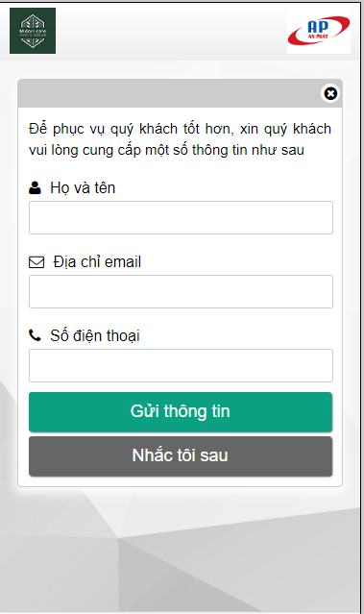Click the top banner area between the logos
Viewport: 364px width, 614px height.
(171, 31)
